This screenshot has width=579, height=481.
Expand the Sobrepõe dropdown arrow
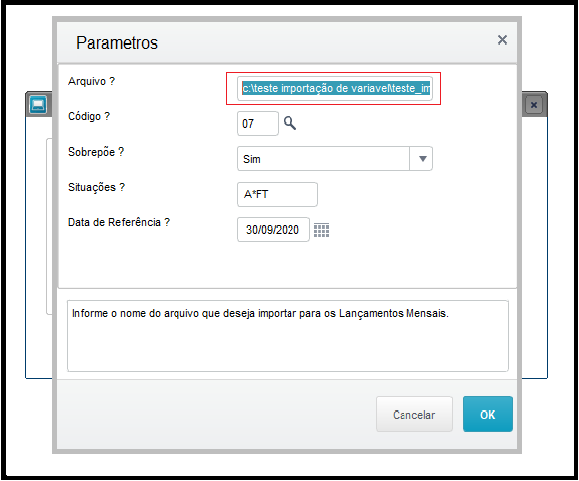pyautogui.click(x=422, y=159)
